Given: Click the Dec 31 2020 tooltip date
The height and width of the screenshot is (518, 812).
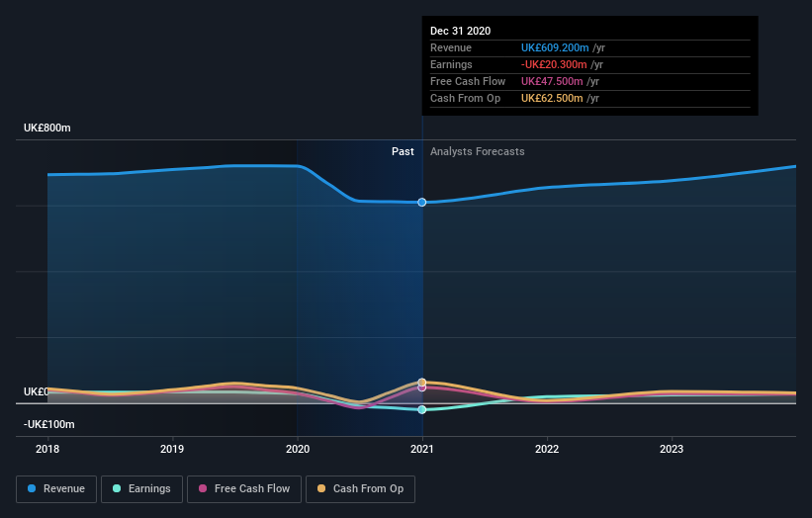Looking at the screenshot, I should coord(460,31).
